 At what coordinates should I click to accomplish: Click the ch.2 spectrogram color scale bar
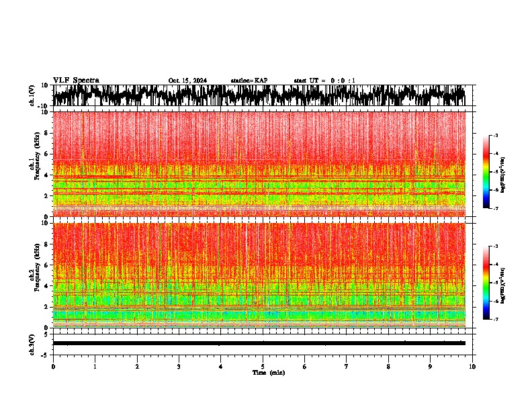(x=486, y=283)
